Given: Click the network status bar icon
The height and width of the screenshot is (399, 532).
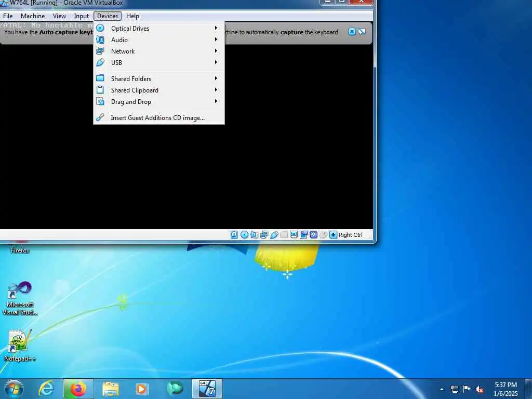Looking at the screenshot, I should pyautogui.click(x=264, y=235).
